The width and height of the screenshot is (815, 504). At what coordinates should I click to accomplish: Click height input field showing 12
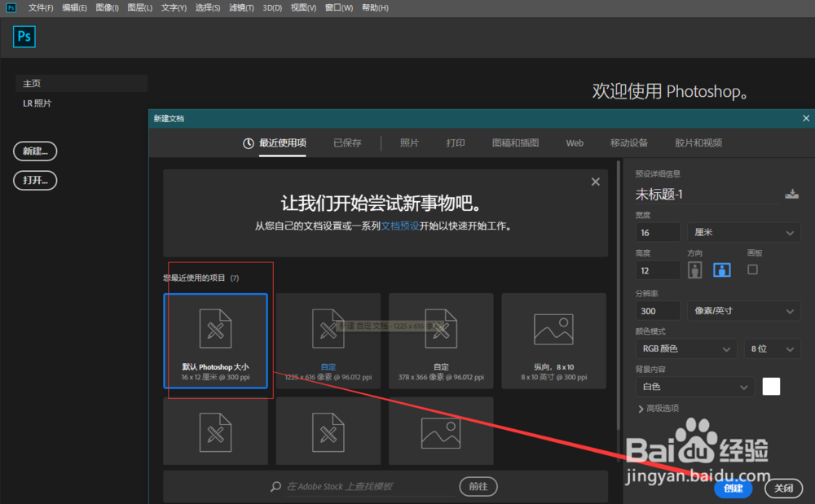(658, 270)
